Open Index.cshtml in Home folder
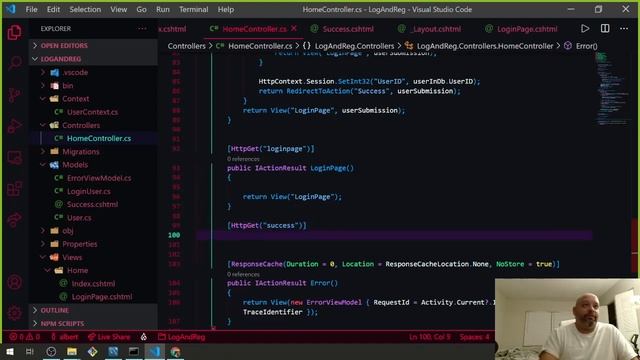Viewport: 640px width, 360px height. coord(93,284)
